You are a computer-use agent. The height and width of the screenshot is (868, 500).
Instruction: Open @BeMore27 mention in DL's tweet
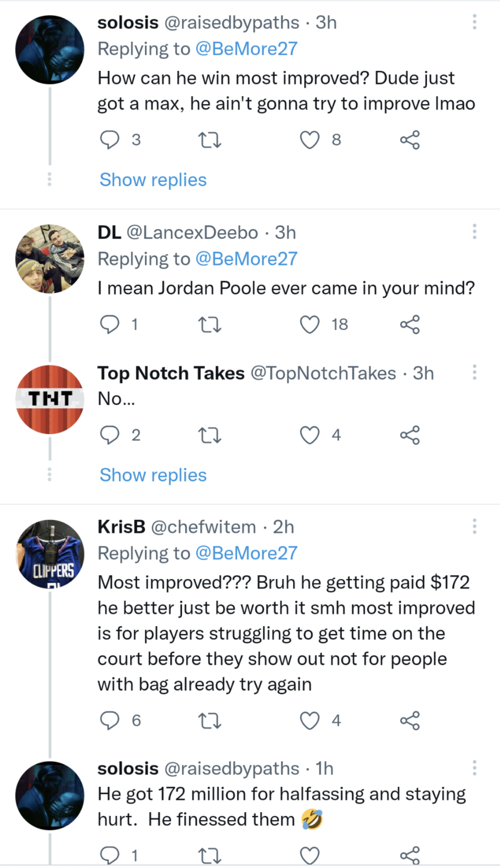click(246, 259)
